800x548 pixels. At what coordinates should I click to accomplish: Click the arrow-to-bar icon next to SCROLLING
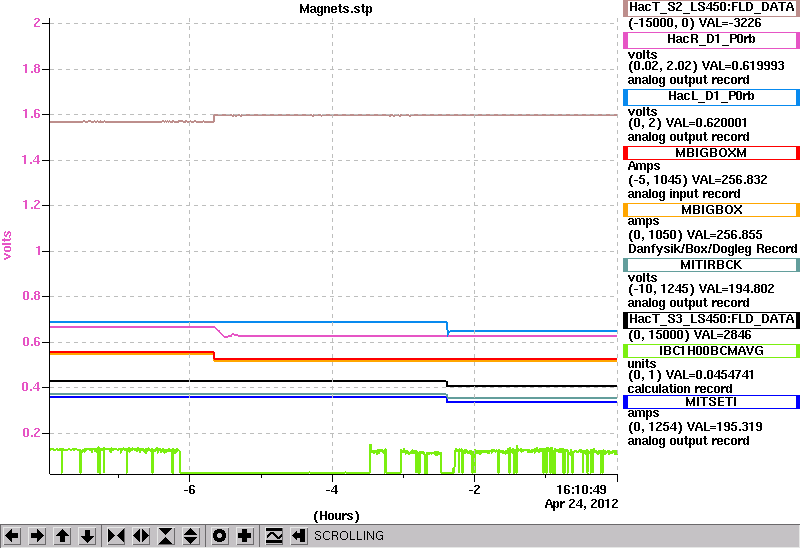tap(299, 536)
